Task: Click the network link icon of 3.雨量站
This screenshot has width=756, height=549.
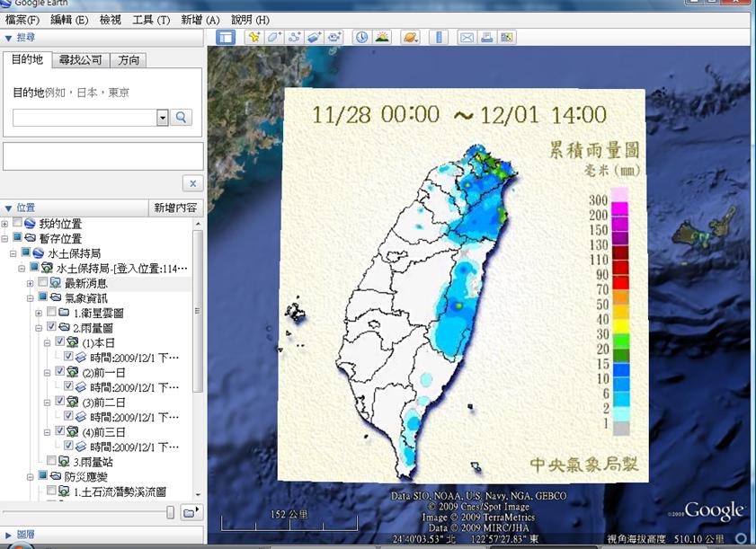Action: [x=64, y=462]
